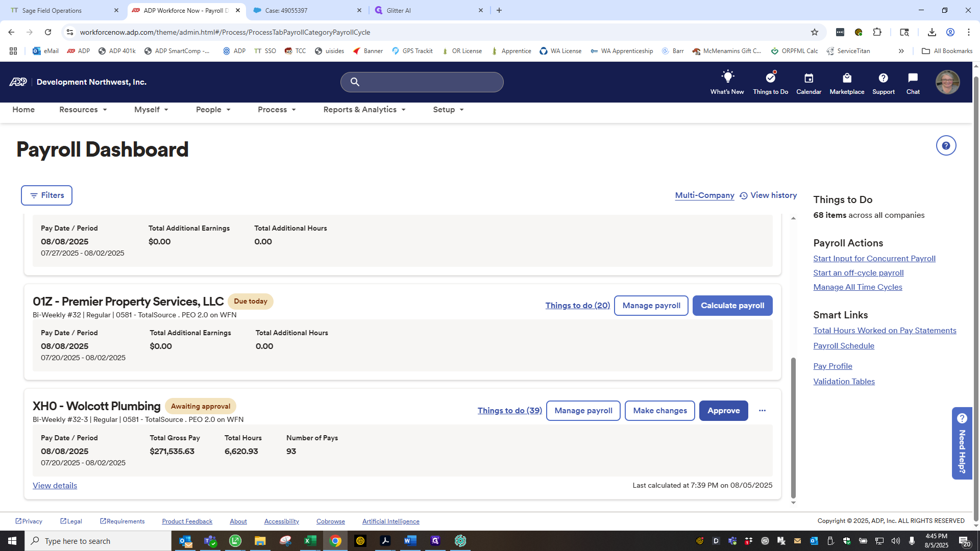The height and width of the screenshot is (551, 980).
Task: Click the Windows Start button
Action: click(x=12, y=541)
